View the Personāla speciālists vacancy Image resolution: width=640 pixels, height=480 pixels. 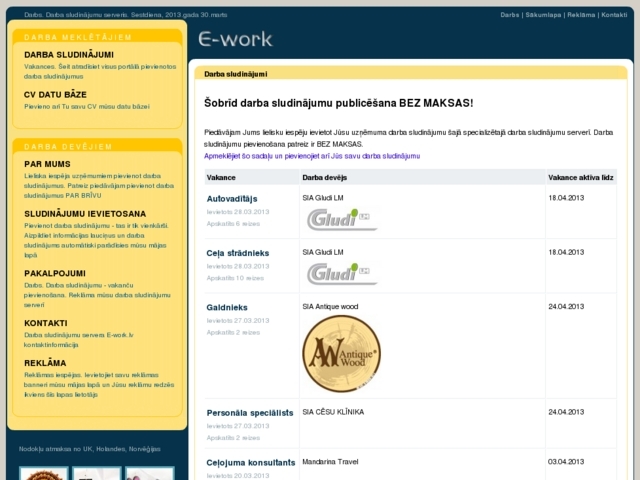coord(250,412)
